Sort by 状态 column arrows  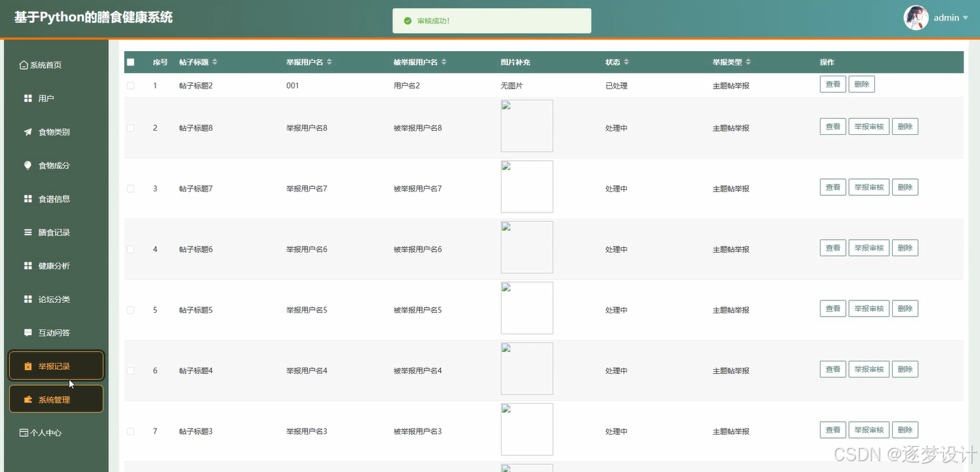coord(626,62)
